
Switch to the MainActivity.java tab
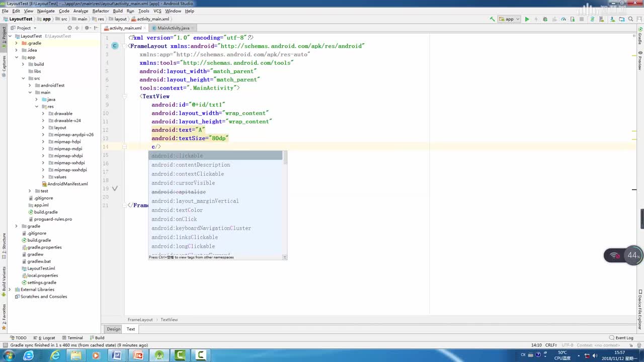[173, 28]
